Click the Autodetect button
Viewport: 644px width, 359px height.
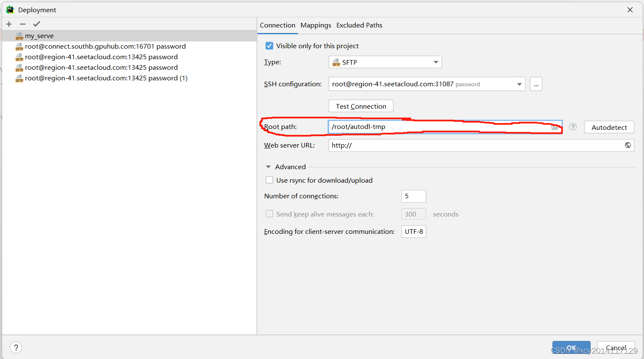click(609, 127)
